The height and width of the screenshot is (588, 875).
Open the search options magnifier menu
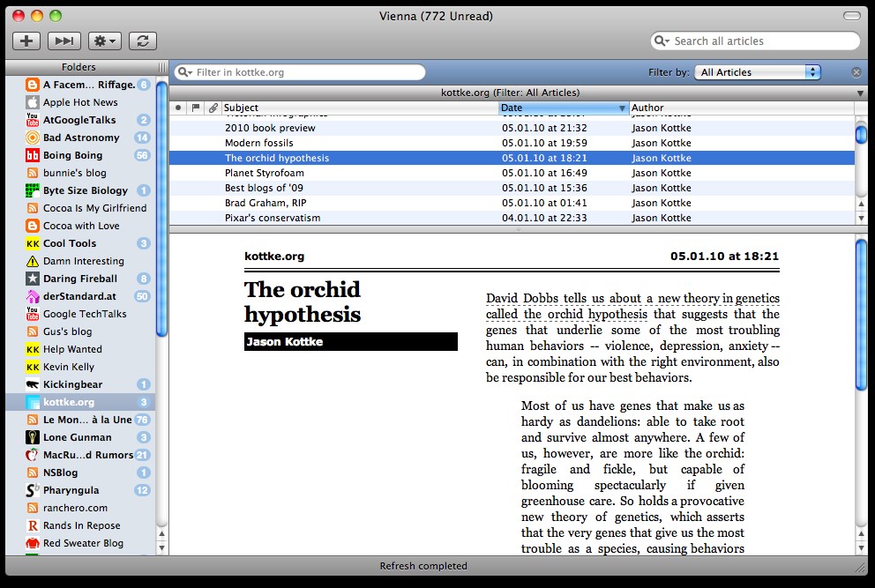click(x=662, y=41)
